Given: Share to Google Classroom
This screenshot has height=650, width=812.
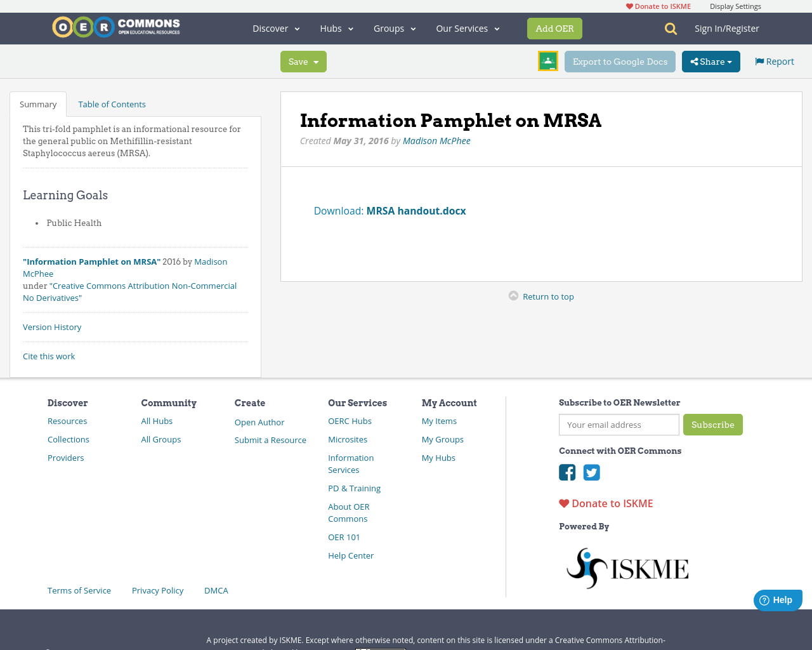Looking at the screenshot, I should 547,61.
